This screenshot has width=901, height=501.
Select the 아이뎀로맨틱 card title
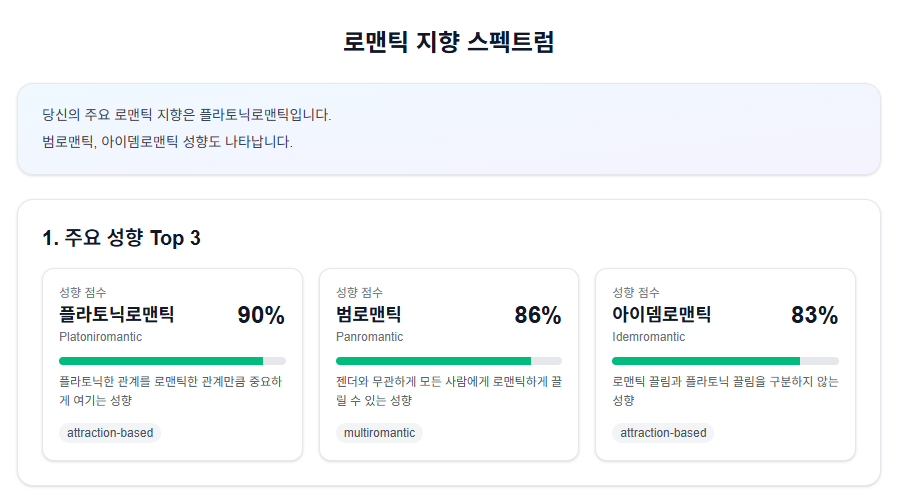pos(662,315)
